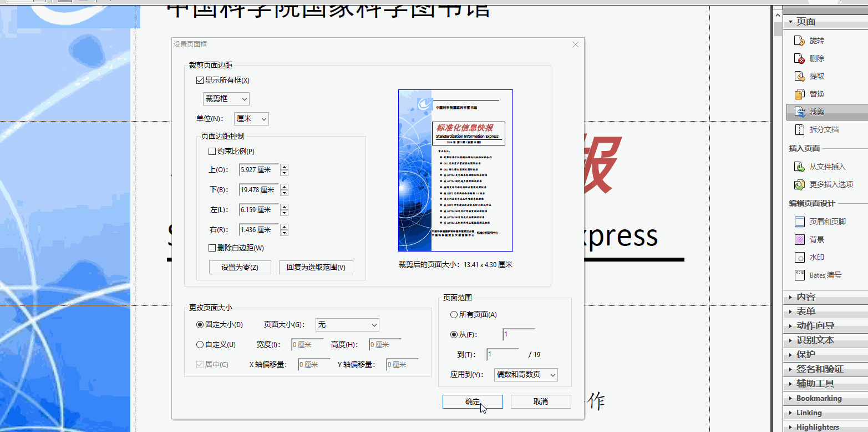Click the 下 margin field 19.478 厘米

tap(259, 190)
